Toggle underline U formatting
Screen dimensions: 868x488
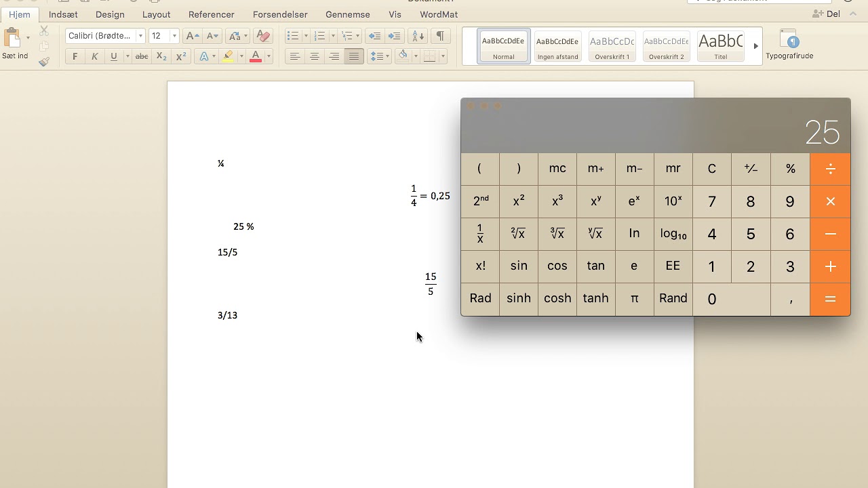pos(113,57)
